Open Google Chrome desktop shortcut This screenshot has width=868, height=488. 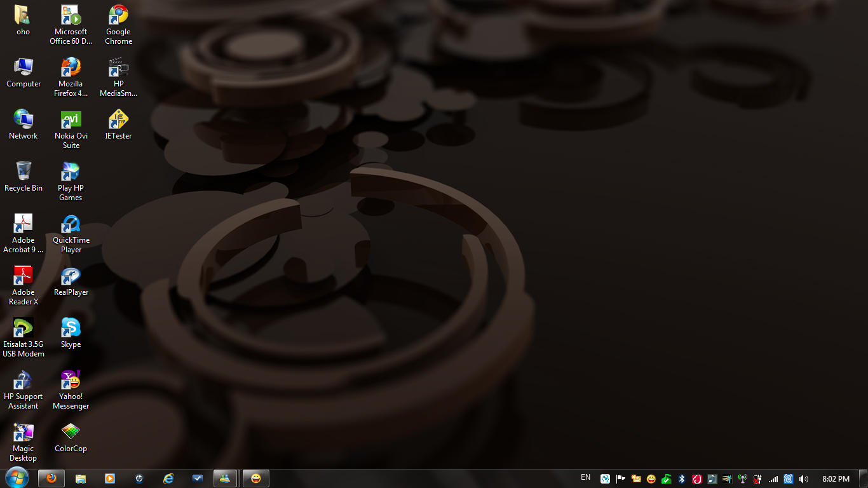pyautogui.click(x=118, y=15)
